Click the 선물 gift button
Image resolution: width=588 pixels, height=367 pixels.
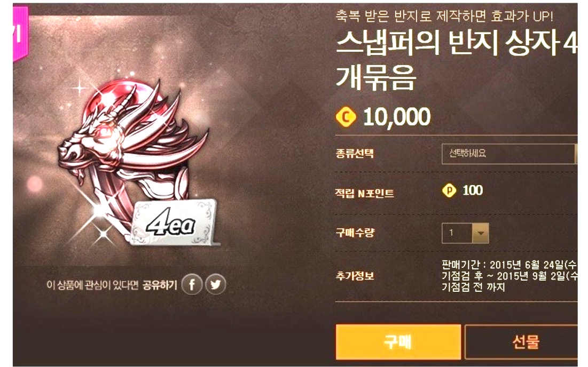tap(521, 342)
